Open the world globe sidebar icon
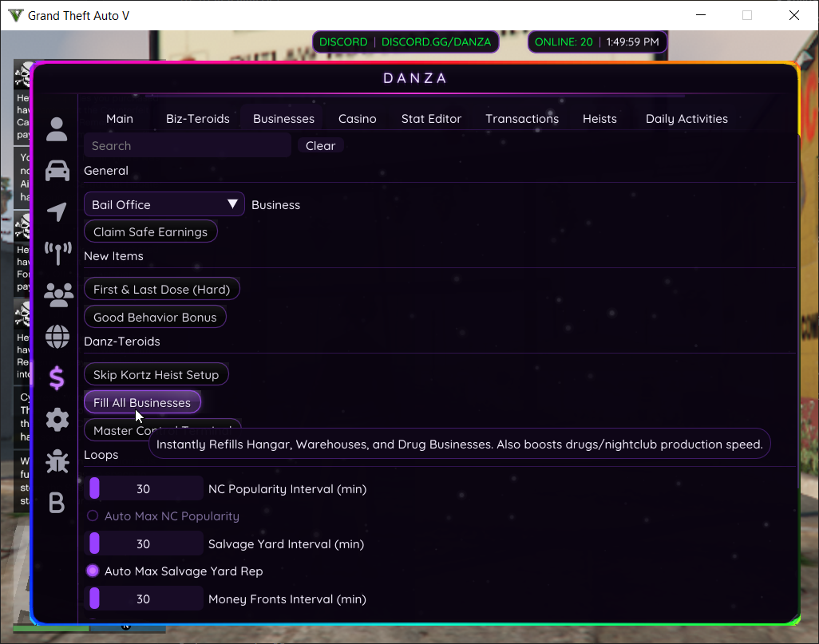The height and width of the screenshot is (644, 819). tap(57, 336)
